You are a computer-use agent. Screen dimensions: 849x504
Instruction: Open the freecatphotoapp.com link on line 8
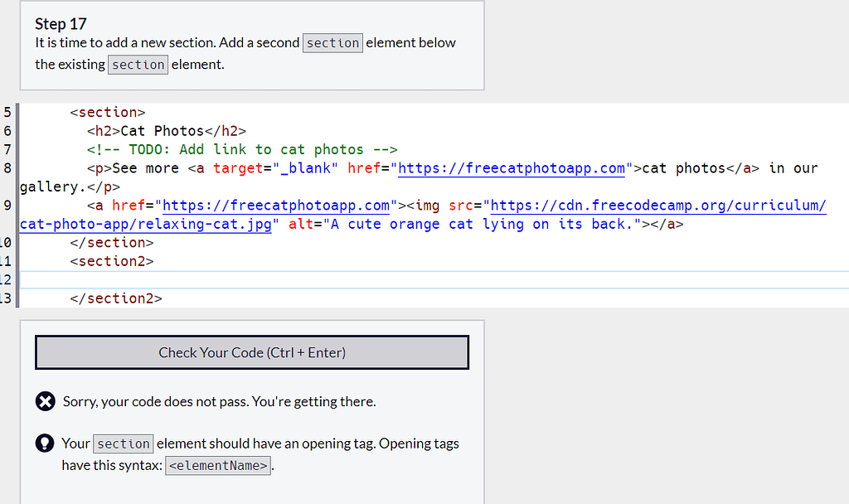pos(512,168)
